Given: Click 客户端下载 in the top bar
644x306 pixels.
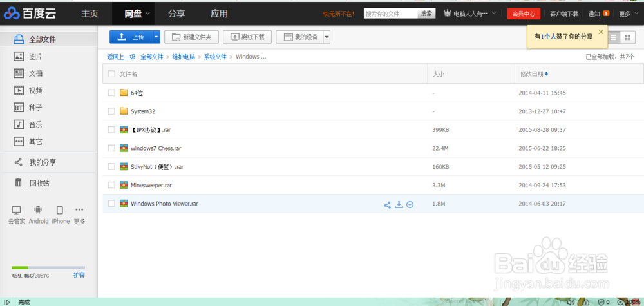Looking at the screenshot, I should click(x=564, y=14).
